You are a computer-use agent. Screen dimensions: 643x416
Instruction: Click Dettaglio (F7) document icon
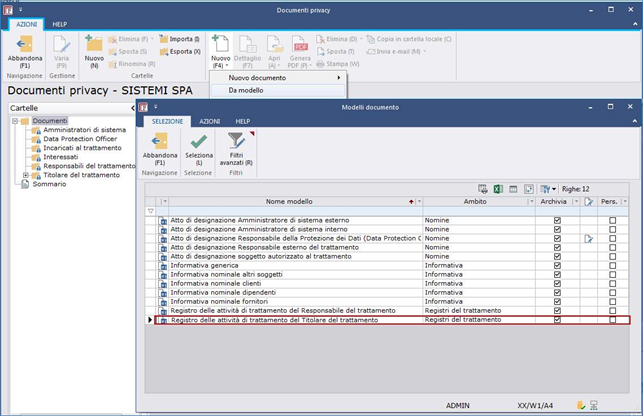click(x=247, y=44)
